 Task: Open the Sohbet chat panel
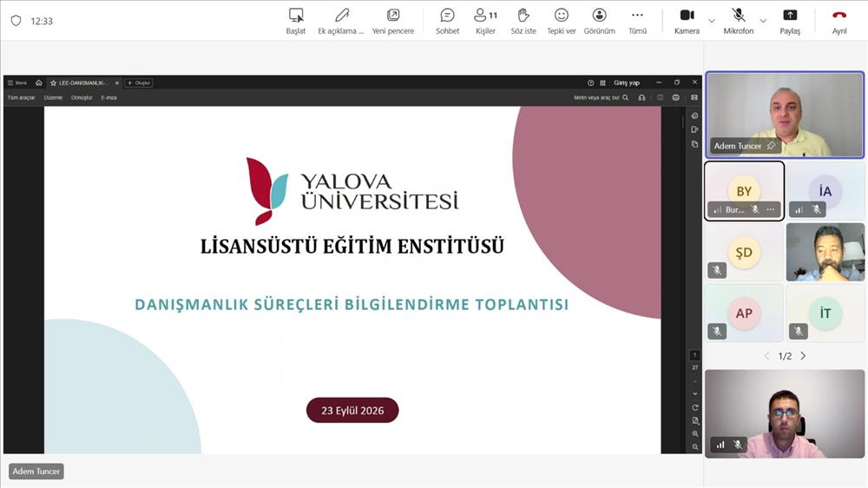(447, 21)
